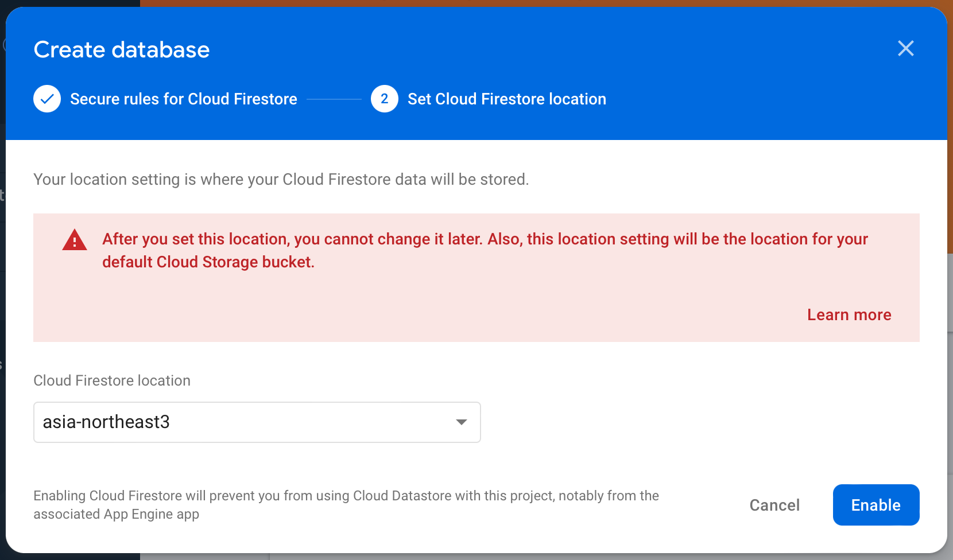Screen dimensions: 953x560
Task: Open the Learn more link
Action: 849,315
